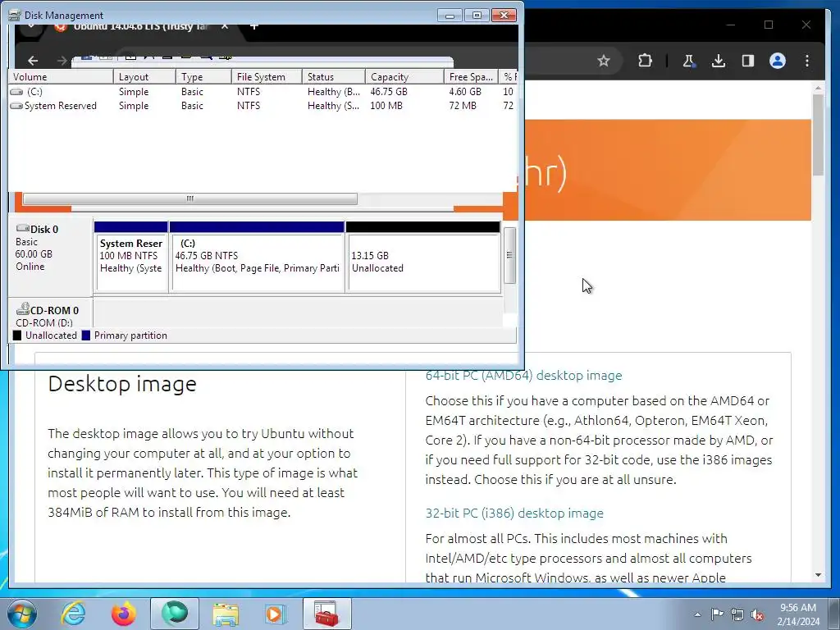
Task: Minimize the Chrome window
Action: 731,25
